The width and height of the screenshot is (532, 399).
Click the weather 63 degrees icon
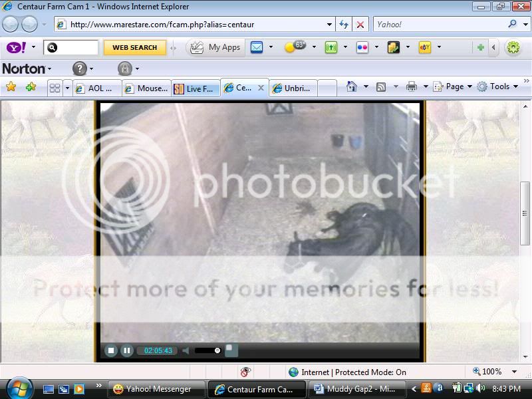pos(295,47)
